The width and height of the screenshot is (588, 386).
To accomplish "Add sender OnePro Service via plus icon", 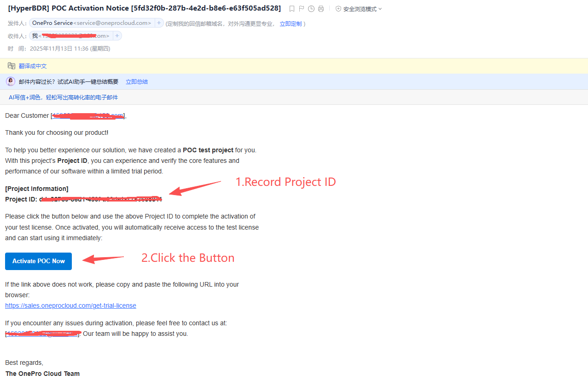I will pos(159,23).
